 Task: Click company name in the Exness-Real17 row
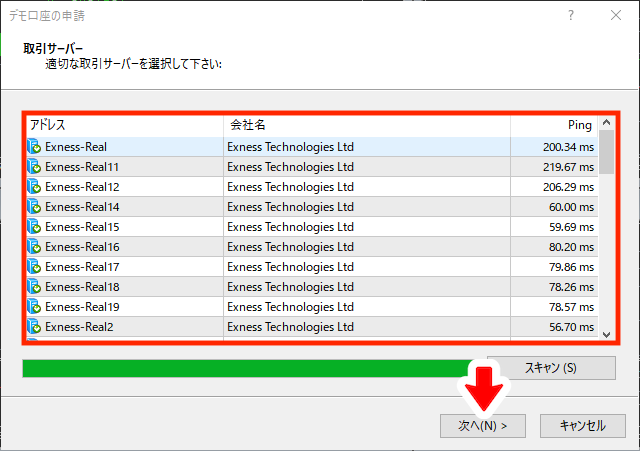pyautogui.click(x=290, y=267)
